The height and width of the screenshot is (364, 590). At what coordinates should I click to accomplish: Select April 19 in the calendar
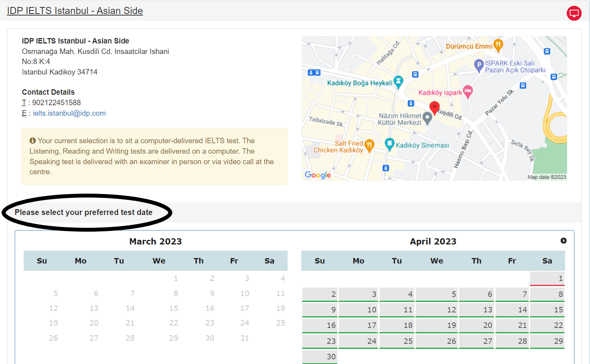[x=437, y=326]
